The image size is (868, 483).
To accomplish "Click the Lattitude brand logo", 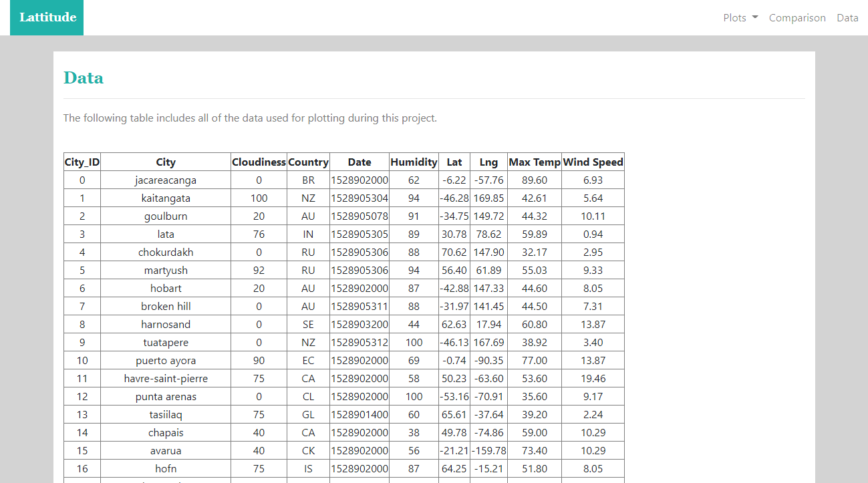I will click(47, 17).
